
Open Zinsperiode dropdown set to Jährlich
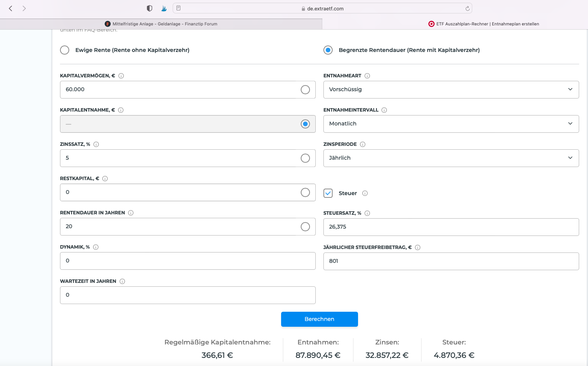[x=451, y=158]
